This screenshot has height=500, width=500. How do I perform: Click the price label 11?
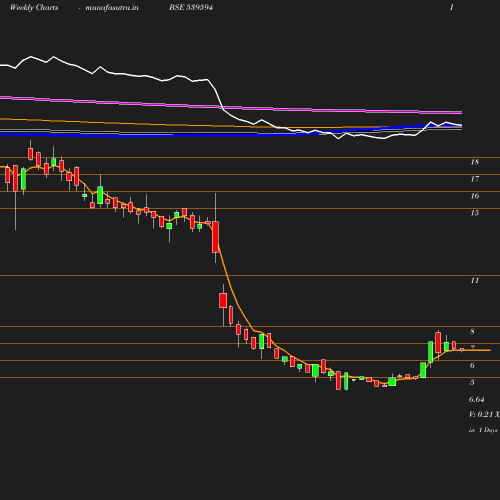click(x=475, y=281)
